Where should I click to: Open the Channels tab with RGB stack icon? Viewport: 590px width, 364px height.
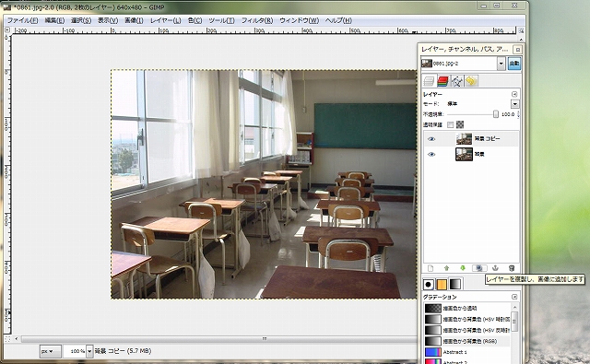pyautogui.click(x=442, y=81)
